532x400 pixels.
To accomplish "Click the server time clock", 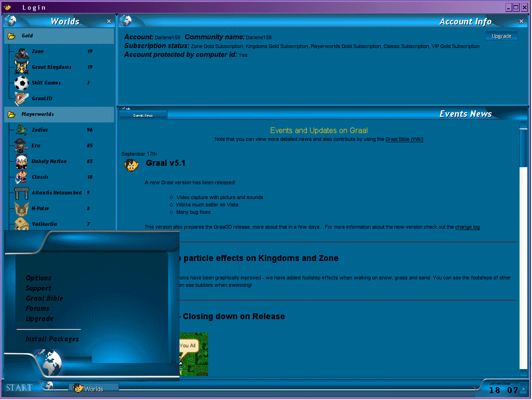I will 503,390.
